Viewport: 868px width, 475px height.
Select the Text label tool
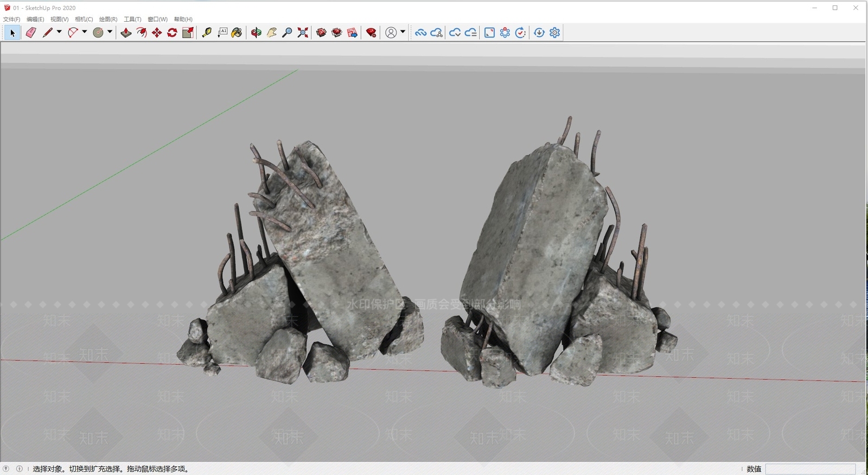222,33
